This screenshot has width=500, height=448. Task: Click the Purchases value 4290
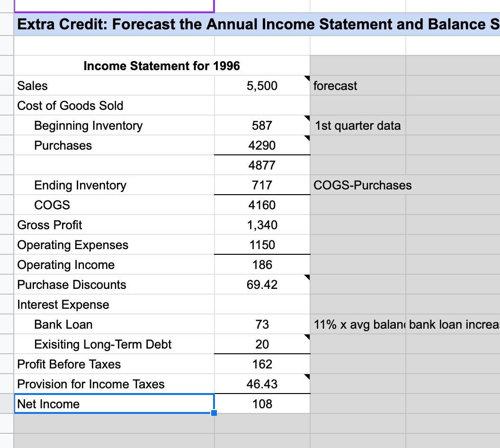[262, 145]
